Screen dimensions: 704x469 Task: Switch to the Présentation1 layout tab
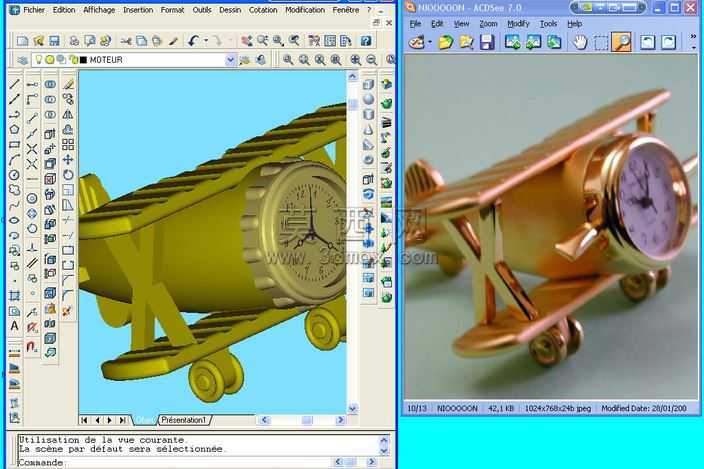point(184,420)
